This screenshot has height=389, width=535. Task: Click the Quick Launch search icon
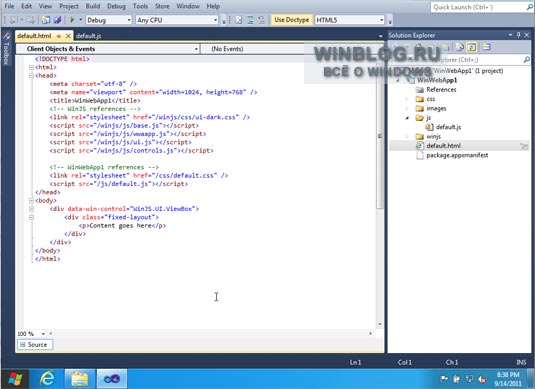530,7
